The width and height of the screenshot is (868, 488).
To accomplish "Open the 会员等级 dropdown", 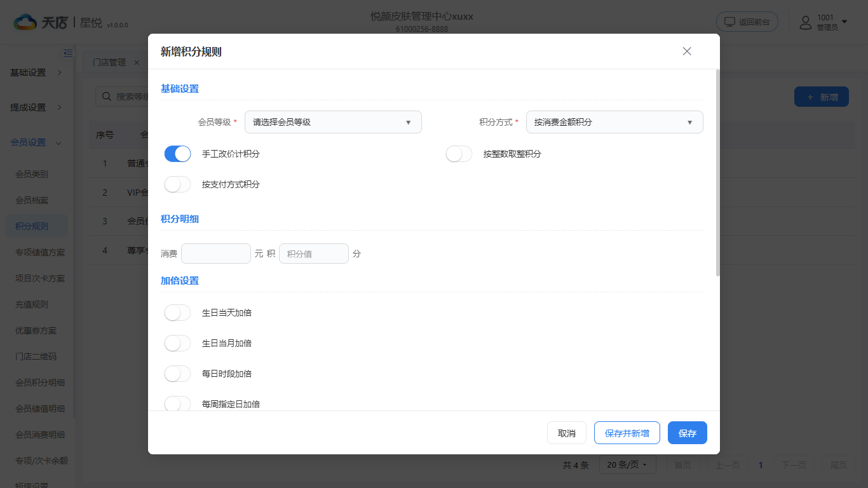I will [x=333, y=122].
